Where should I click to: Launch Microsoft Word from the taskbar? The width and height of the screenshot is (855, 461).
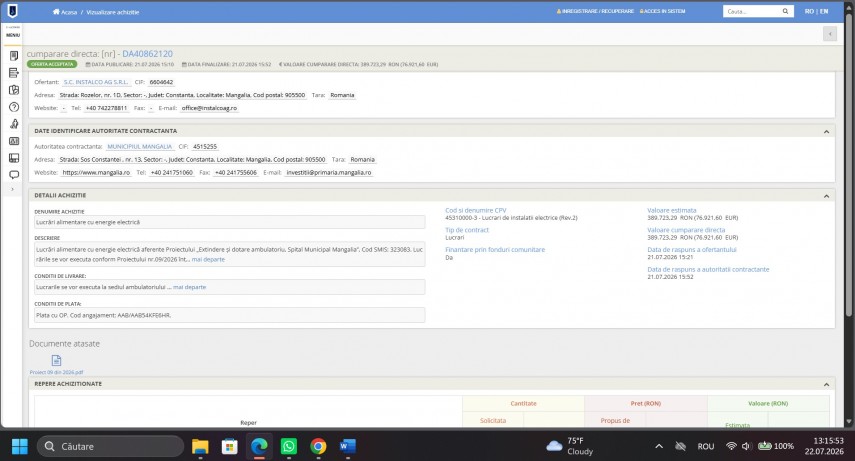[347, 446]
